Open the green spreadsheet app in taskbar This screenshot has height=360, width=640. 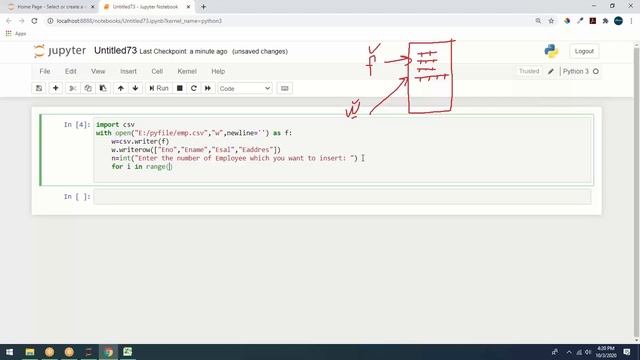128,352
